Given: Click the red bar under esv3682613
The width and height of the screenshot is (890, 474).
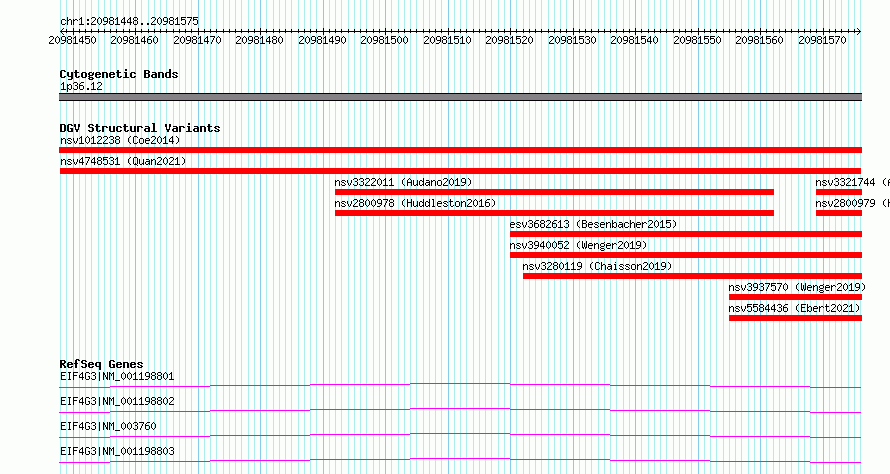Looking at the screenshot, I should point(686,234).
